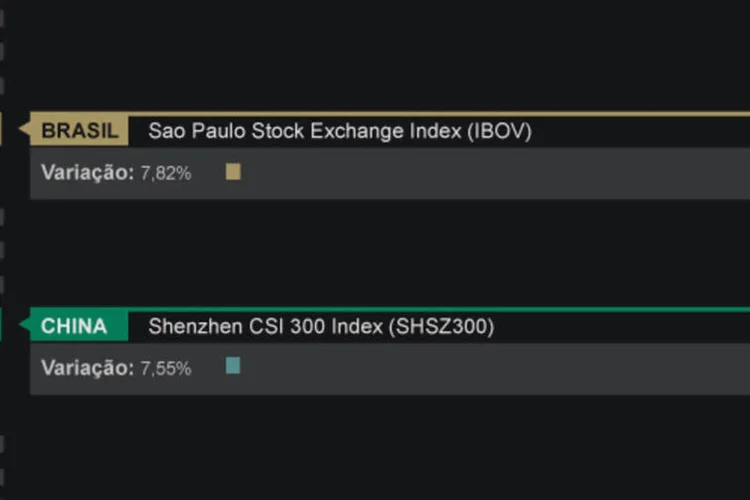This screenshot has height=500, width=750.
Task: Click the Variação label under SHSZ300
Action: point(87,368)
